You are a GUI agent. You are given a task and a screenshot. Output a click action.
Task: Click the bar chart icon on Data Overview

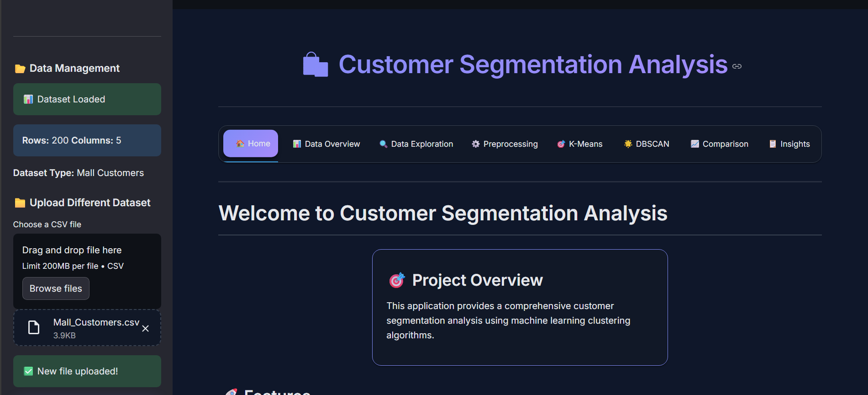pos(297,144)
